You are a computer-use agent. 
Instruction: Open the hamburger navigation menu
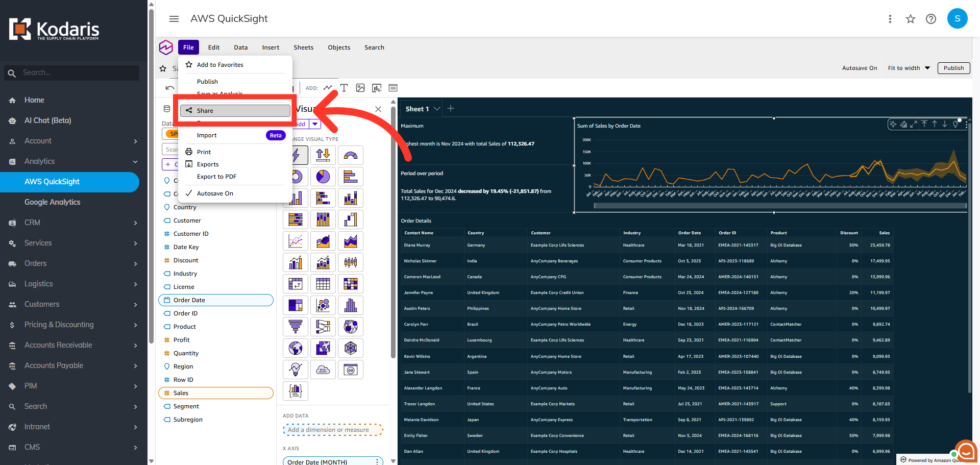(x=174, y=19)
